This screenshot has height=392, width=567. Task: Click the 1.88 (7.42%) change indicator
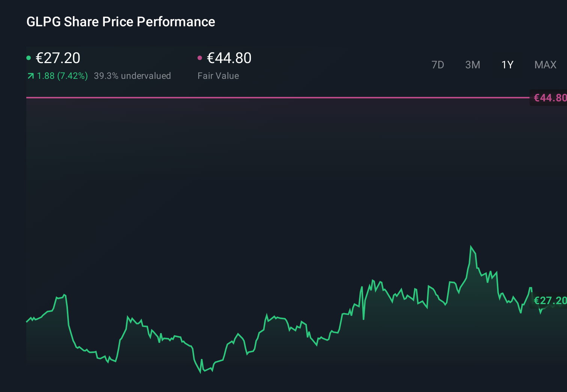(62, 75)
